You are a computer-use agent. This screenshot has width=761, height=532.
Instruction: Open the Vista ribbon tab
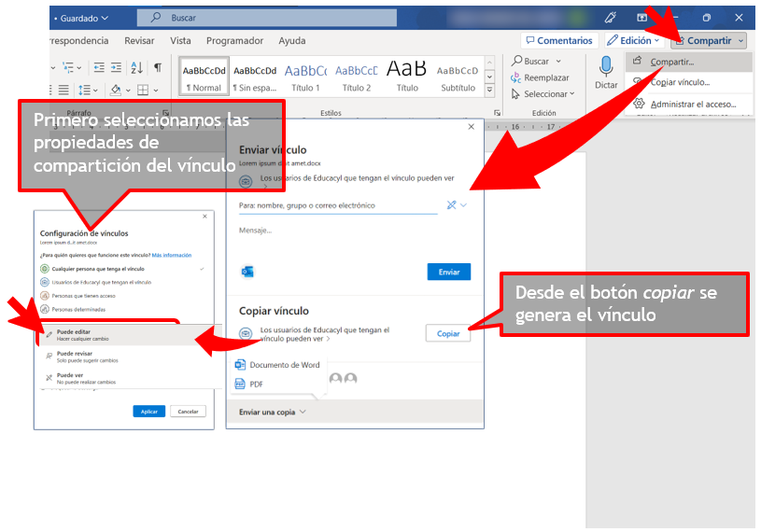click(180, 41)
